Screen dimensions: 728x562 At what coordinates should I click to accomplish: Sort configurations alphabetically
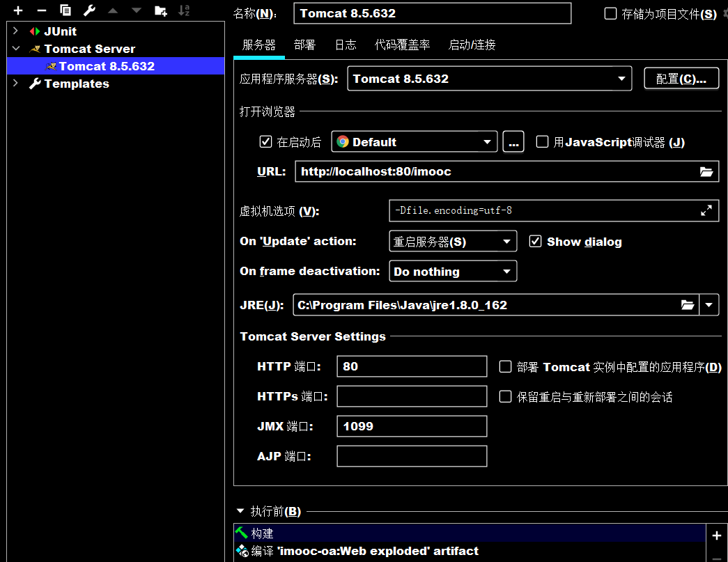tap(185, 10)
